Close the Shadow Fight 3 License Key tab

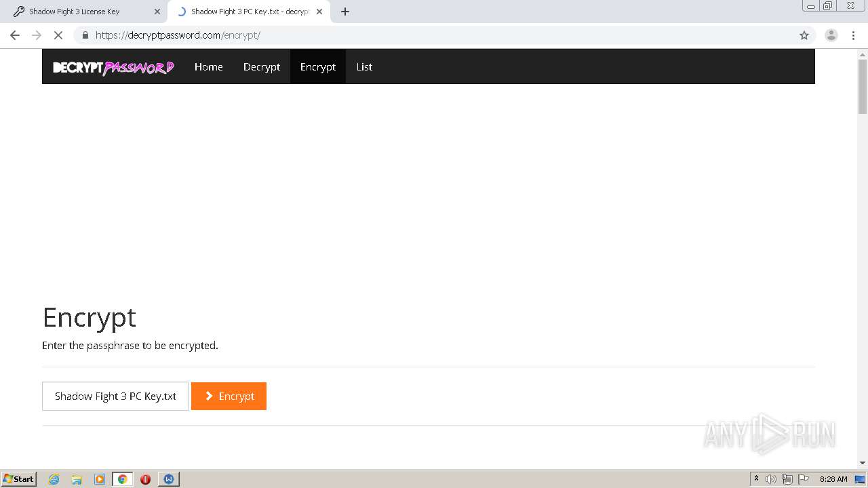tap(157, 12)
